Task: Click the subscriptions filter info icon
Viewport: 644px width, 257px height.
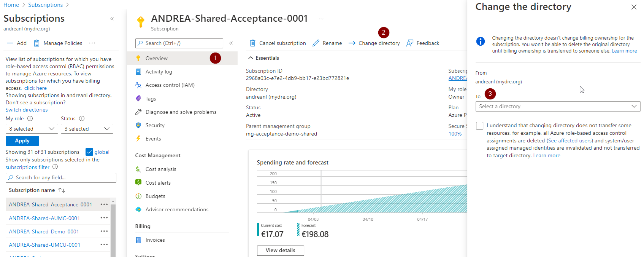Action: (x=55, y=167)
